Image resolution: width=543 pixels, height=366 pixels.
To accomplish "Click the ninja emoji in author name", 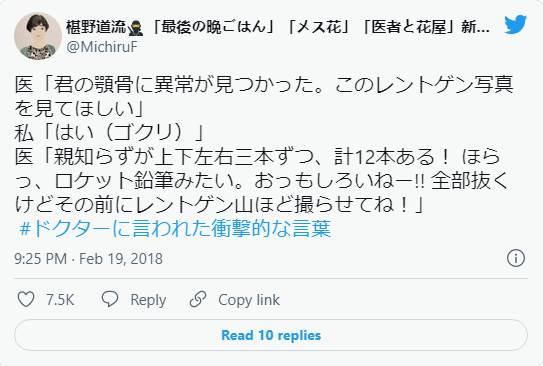I will (x=135, y=28).
